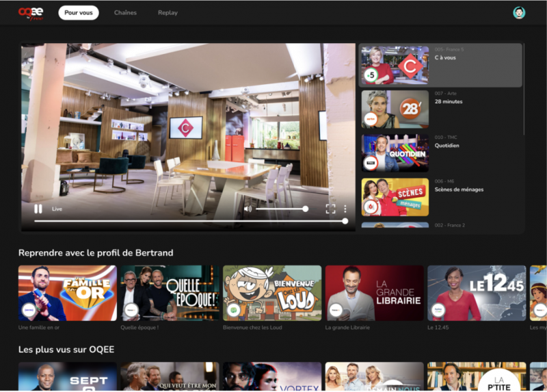547x392 pixels.
Task: Click the 002 - France 2 label
Action: (450, 225)
